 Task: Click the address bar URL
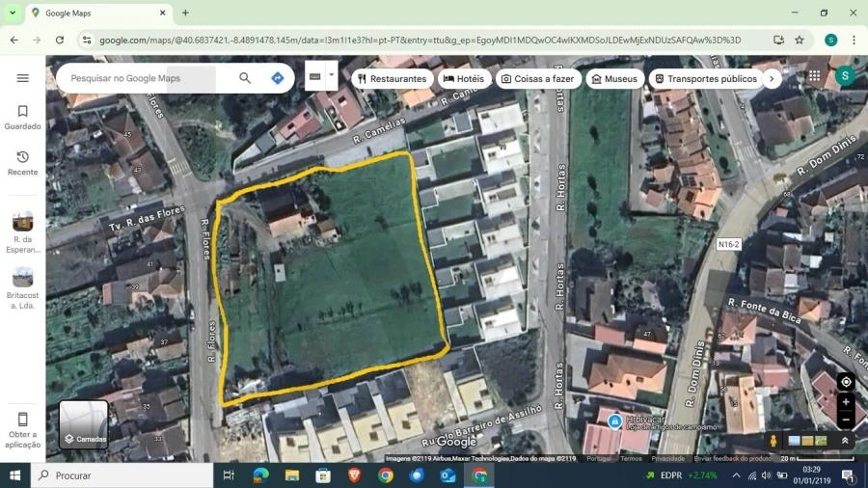tap(420, 40)
